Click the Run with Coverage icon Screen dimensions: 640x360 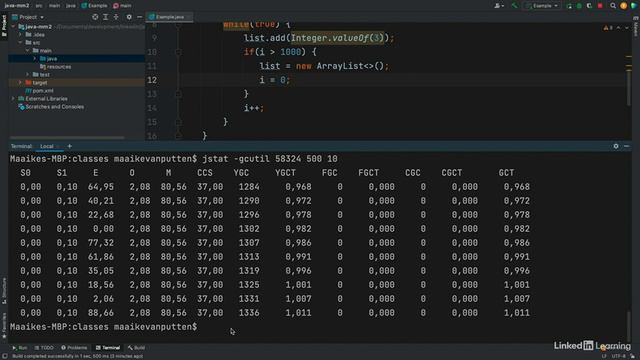pos(589,6)
